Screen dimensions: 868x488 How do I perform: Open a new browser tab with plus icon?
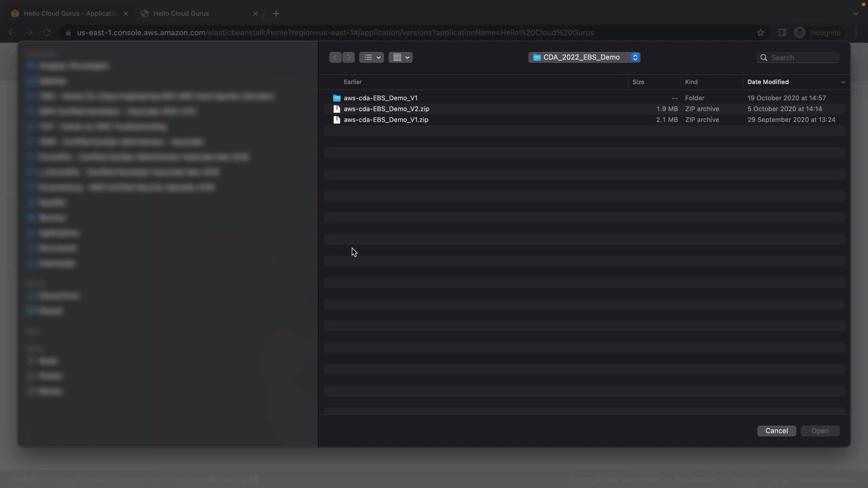click(x=276, y=14)
